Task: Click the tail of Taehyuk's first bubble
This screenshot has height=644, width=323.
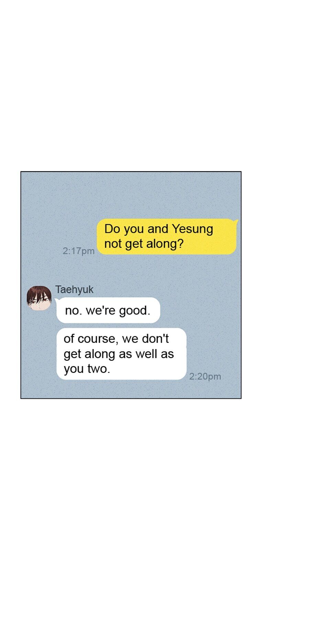Action: 57,300
